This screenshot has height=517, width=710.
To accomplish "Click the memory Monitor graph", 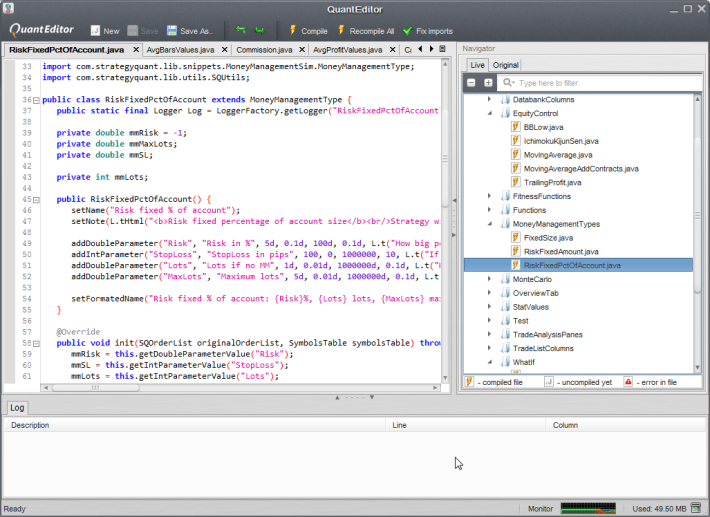I will point(588,508).
